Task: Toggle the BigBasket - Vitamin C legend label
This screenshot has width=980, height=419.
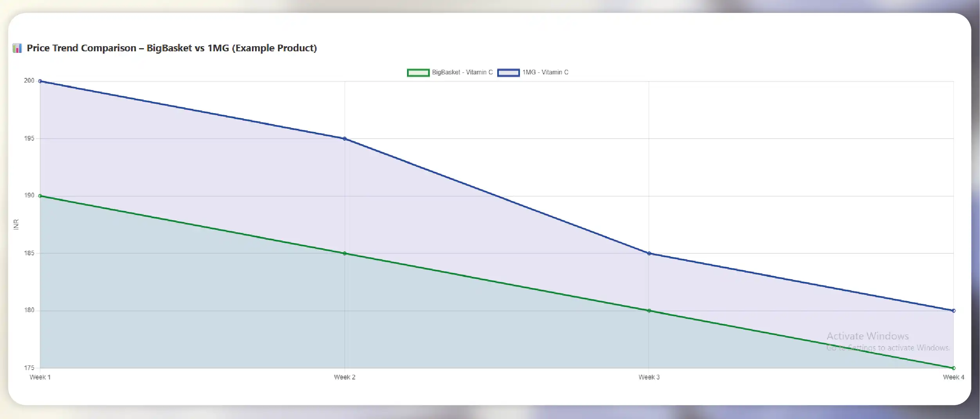Action: [462, 72]
